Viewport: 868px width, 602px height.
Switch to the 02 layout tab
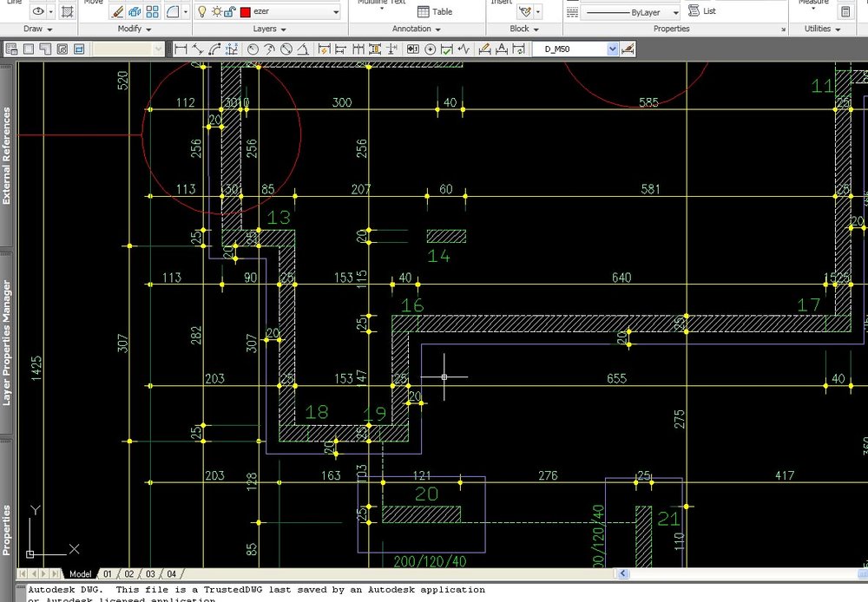pyautogui.click(x=129, y=573)
